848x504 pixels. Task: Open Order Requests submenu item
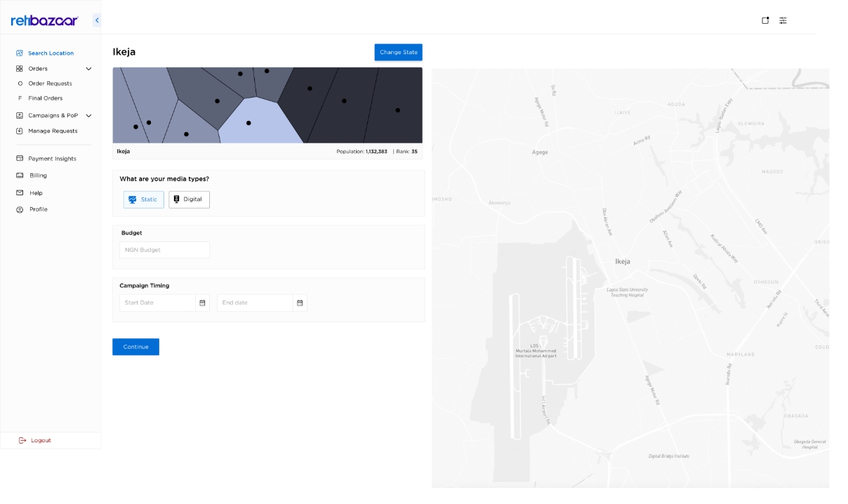[50, 84]
